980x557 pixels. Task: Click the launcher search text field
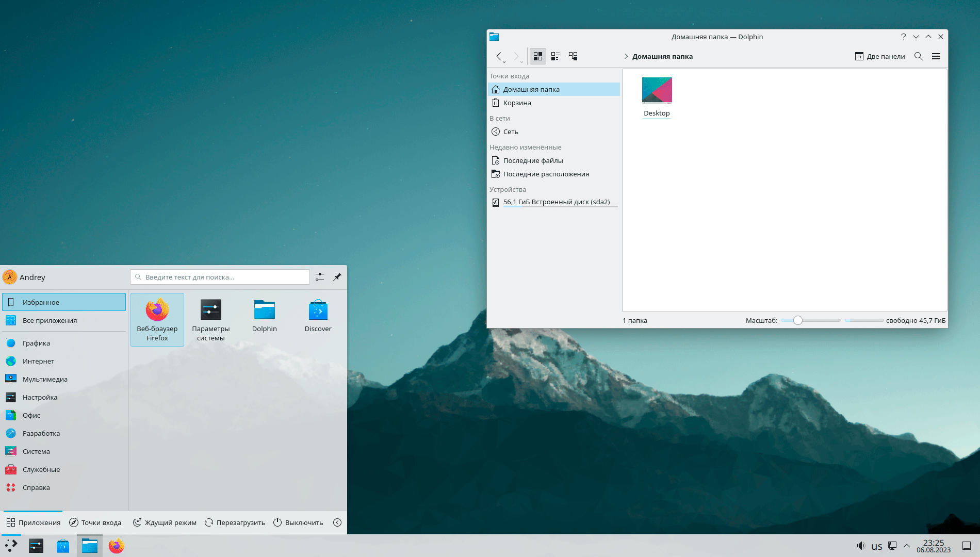pyautogui.click(x=222, y=277)
